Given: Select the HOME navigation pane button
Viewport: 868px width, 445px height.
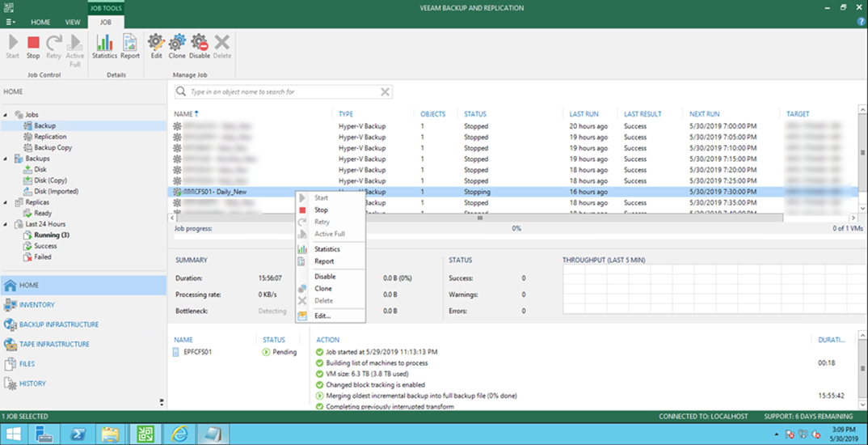Looking at the screenshot, I should [83, 286].
